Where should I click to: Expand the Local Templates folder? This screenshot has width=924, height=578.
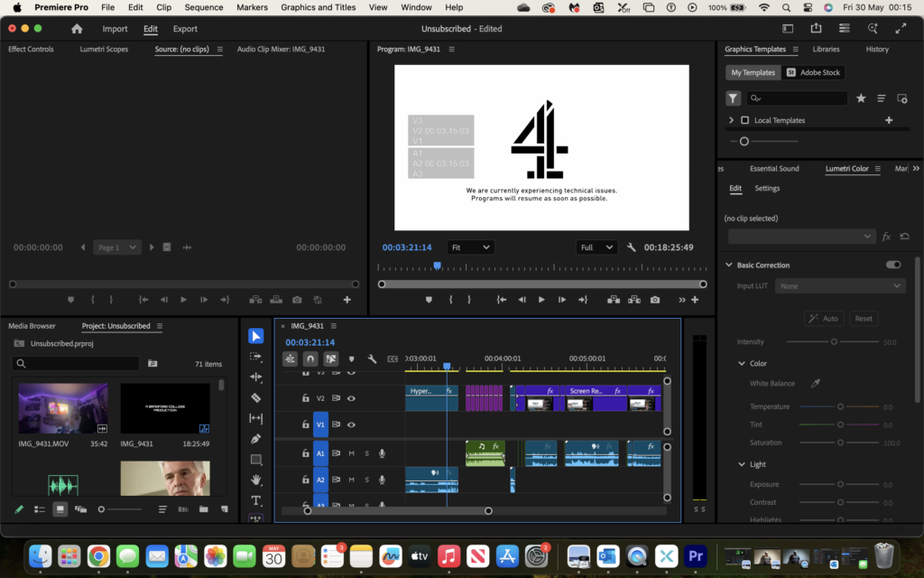coord(731,120)
